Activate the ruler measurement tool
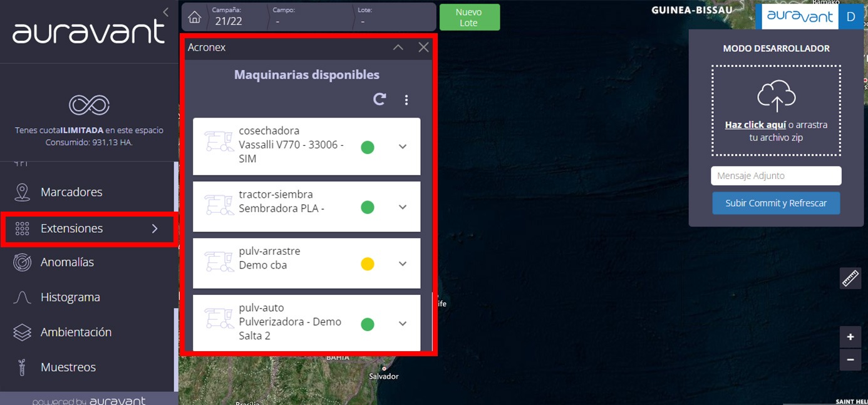Screen dimensions: 868x405 pyautogui.click(x=850, y=278)
